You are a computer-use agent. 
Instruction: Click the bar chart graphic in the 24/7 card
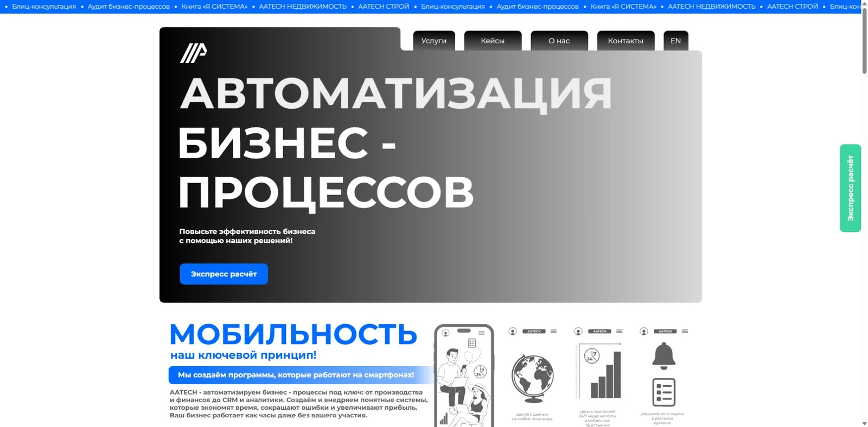(x=606, y=375)
